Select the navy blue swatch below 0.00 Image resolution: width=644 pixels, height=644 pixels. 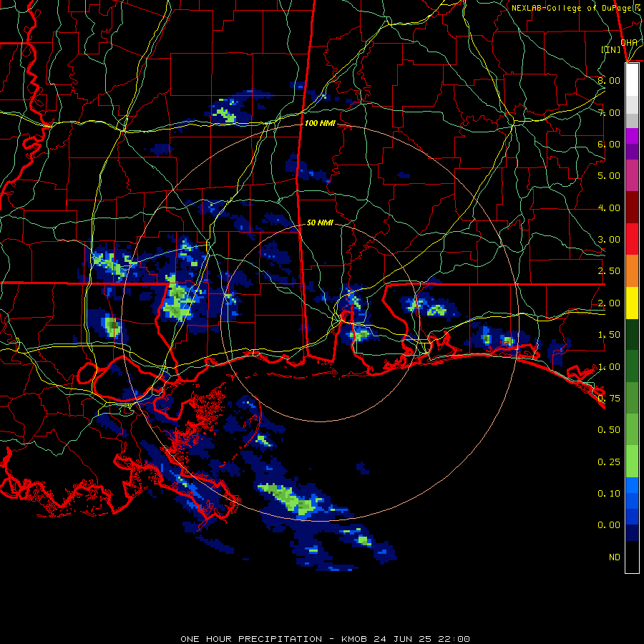(x=632, y=533)
